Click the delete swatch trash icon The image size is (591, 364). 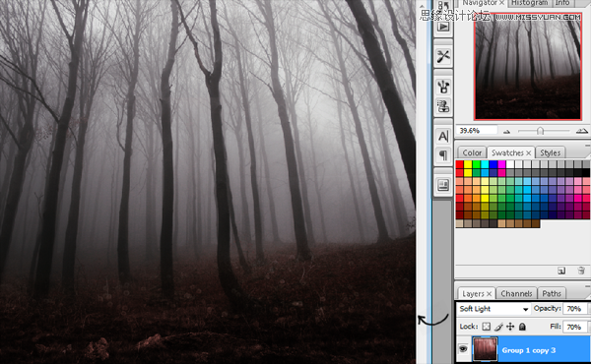(581, 271)
